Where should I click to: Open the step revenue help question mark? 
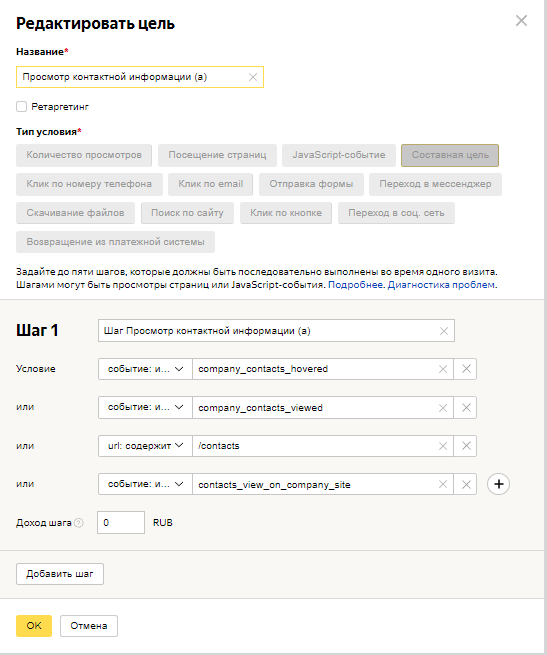[79, 523]
